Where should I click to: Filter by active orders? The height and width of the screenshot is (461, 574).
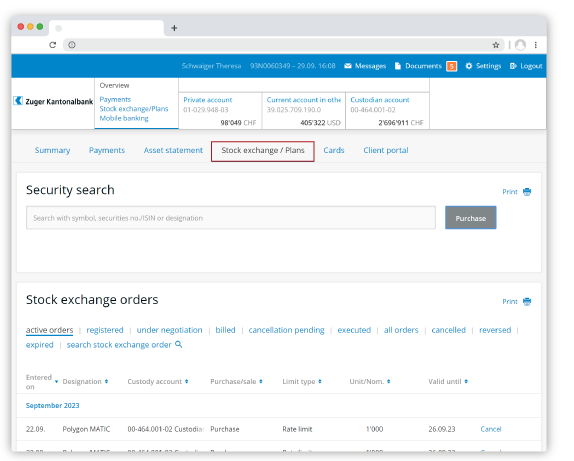coord(49,330)
